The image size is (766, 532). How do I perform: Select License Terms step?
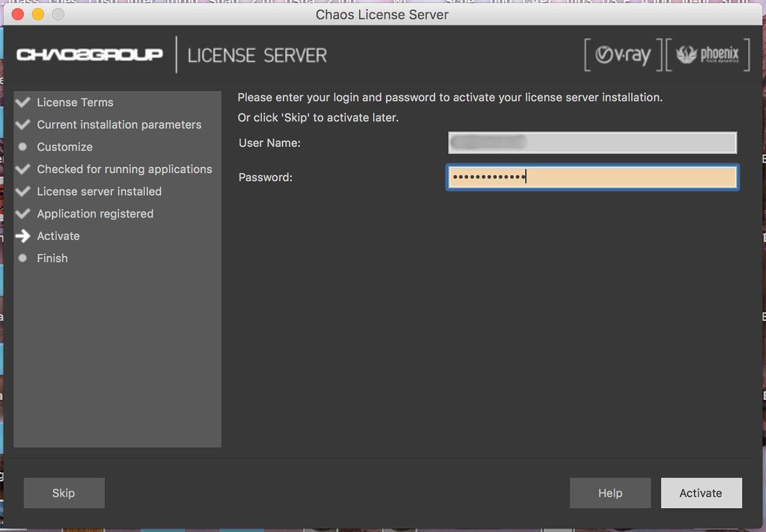[x=75, y=102]
